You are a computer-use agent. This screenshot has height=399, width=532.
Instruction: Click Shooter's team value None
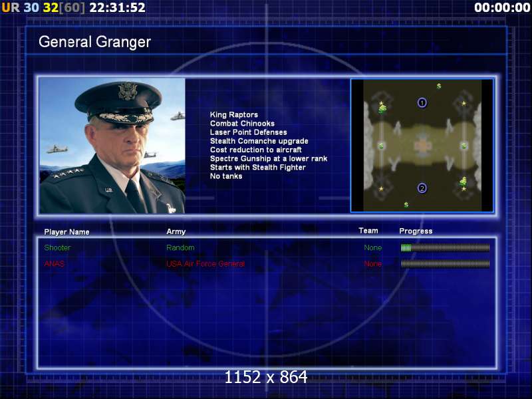point(373,247)
